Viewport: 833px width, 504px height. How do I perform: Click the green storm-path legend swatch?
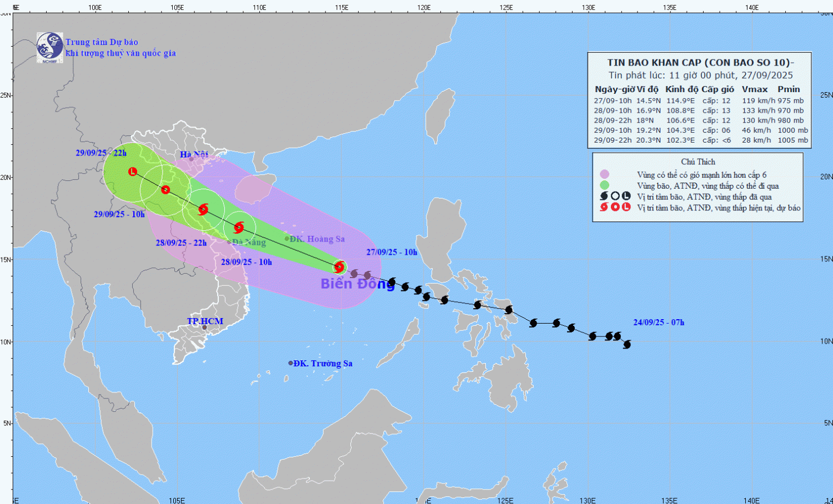click(x=604, y=185)
